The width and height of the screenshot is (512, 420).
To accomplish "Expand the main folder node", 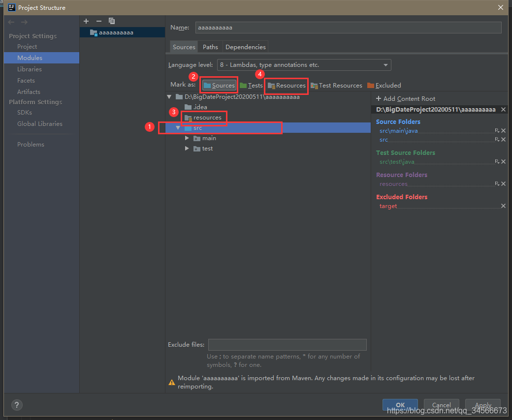I will point(187,138).
